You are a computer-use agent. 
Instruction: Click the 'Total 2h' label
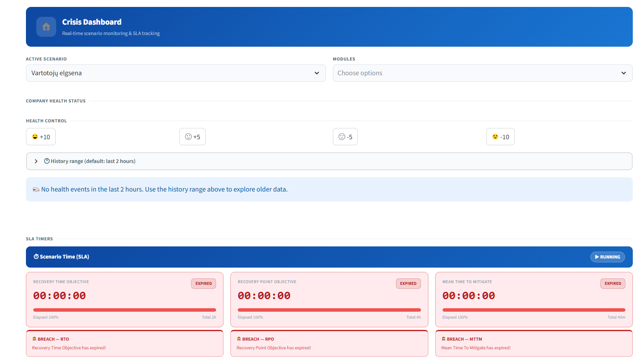(209, 317)
